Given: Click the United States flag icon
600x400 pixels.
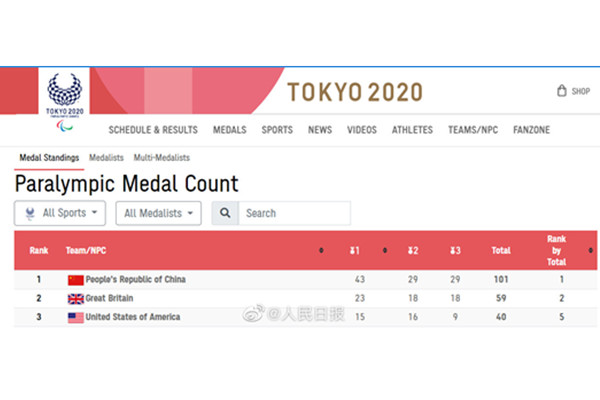Looking at the screenshot, I should point(76,317).
